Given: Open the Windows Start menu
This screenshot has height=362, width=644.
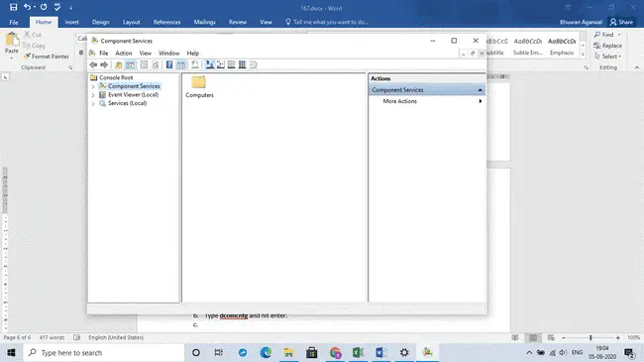Looking at the screenshot, I should 11,353.
